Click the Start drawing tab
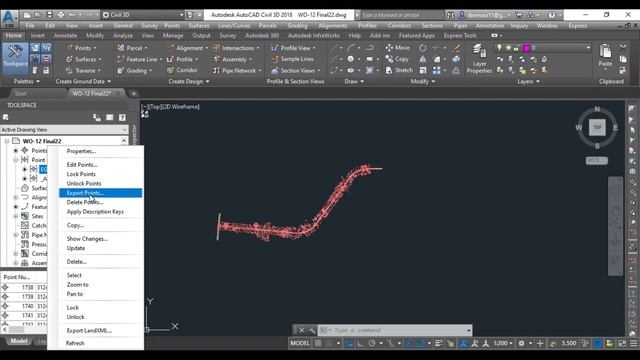This screenshot has height=360, width=640. tap(20, 93)
